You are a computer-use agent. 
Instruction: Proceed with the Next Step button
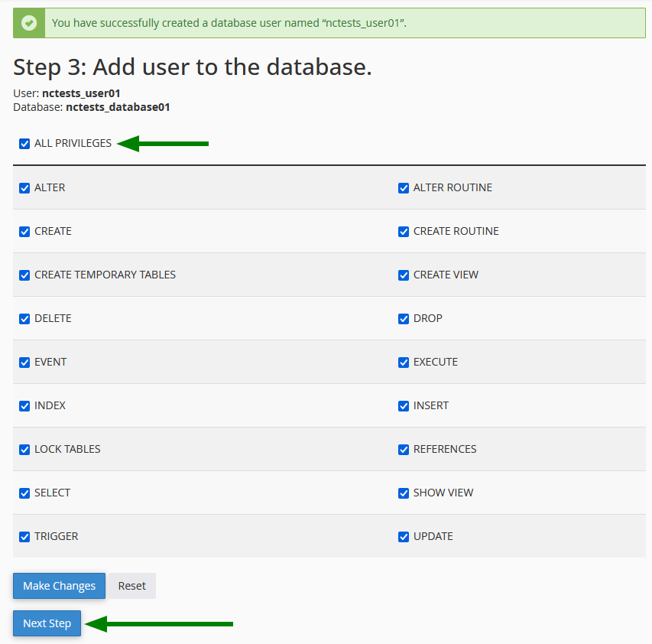click(47, 623)
